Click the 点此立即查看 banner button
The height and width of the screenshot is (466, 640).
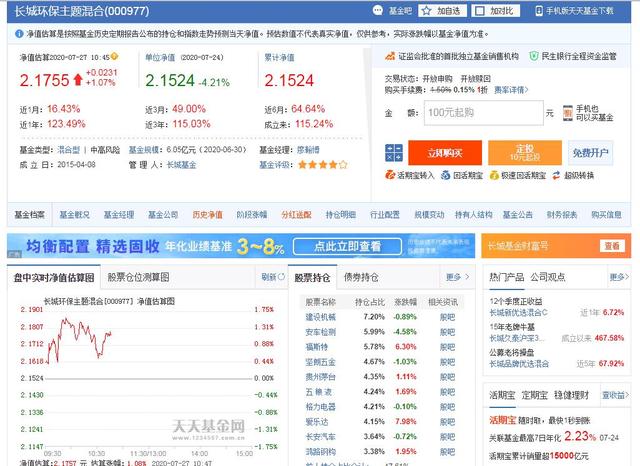[347, 246]
